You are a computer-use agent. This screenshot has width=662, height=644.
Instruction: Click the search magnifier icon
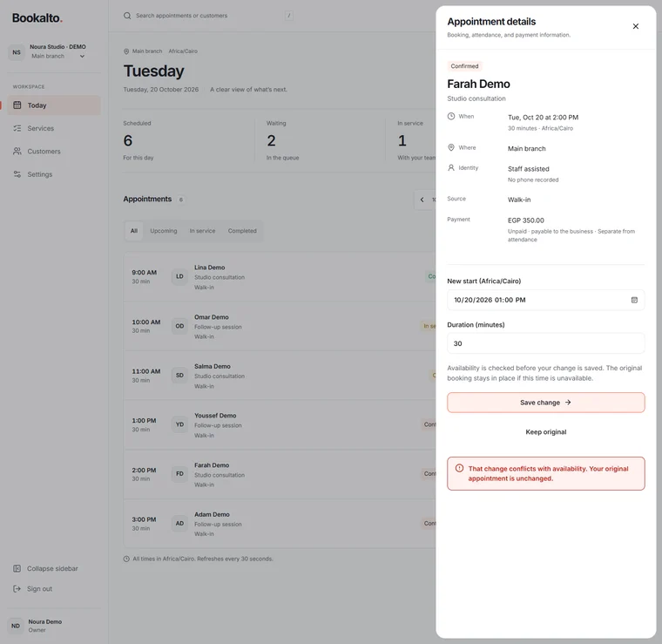coord(127,16)
